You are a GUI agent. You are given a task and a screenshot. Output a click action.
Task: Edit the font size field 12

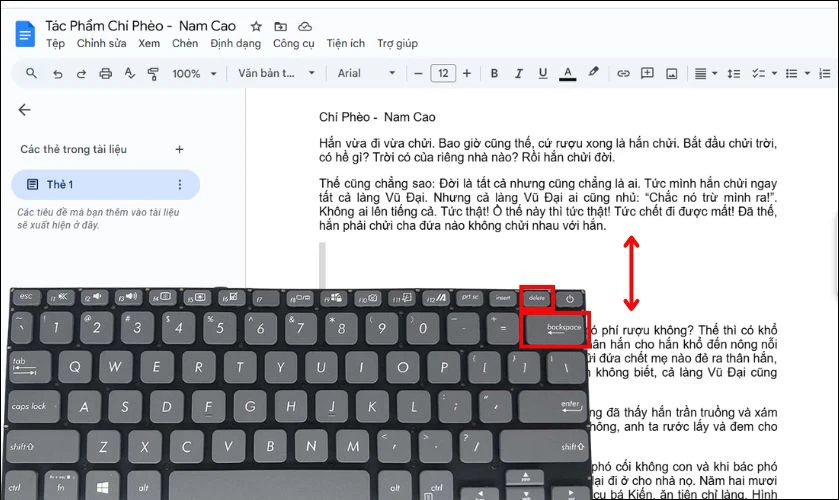(x=443, y=73)
